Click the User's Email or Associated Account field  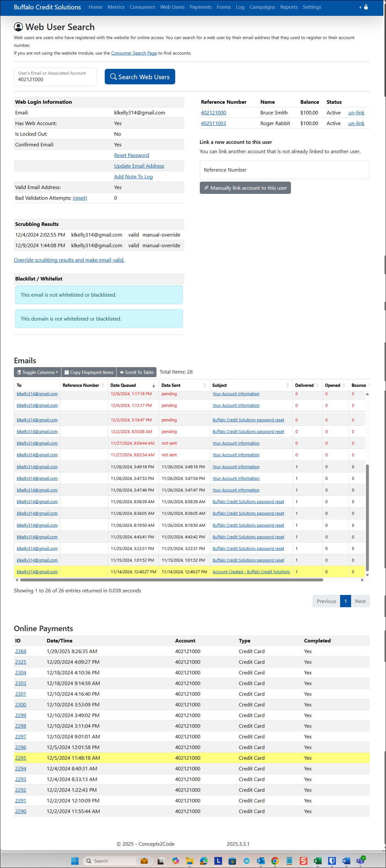pos(55,77)
